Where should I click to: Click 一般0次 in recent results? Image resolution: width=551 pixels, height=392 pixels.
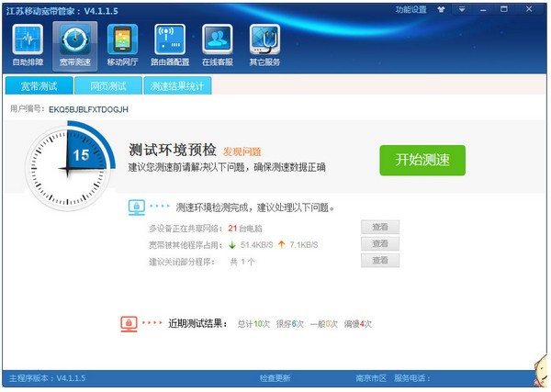(x=323, y=324)
